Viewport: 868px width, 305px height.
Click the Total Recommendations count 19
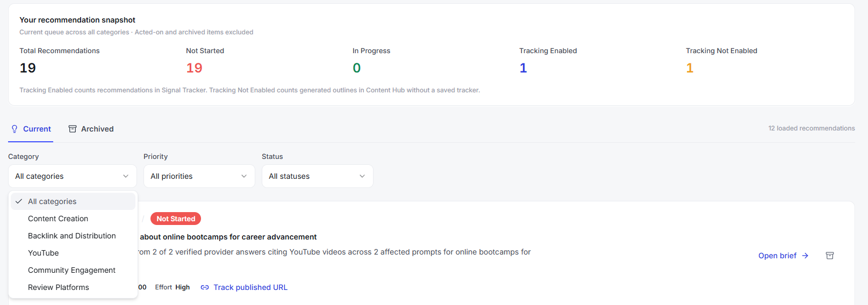point(28,68)
